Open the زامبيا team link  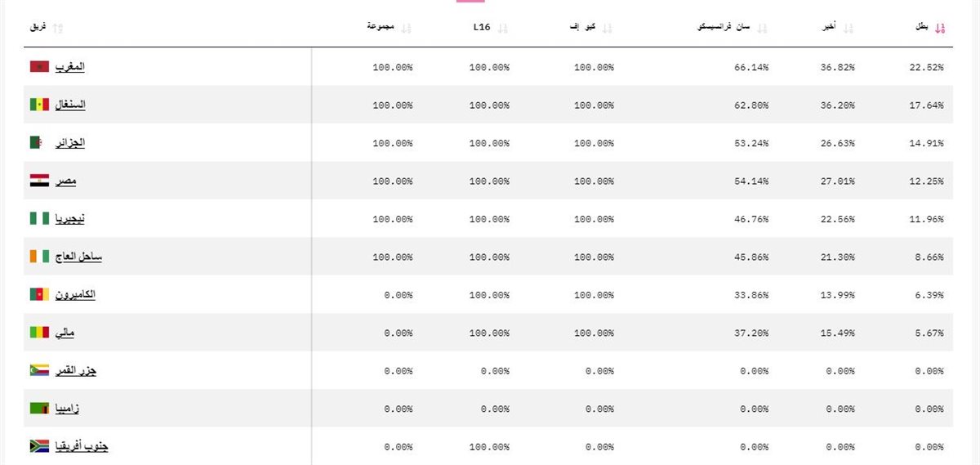pyautogui.click(x=67, y=408)
